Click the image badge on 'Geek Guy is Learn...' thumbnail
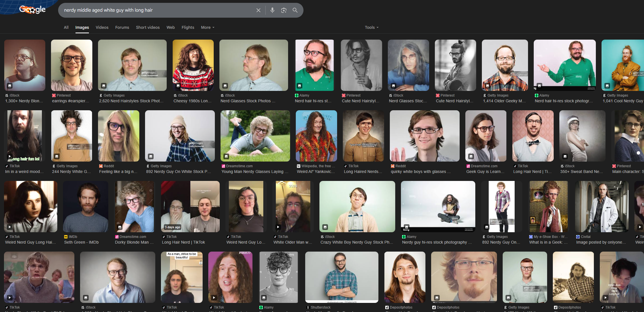This screenshot has height=312, width=644. click(x=471, y=156)
